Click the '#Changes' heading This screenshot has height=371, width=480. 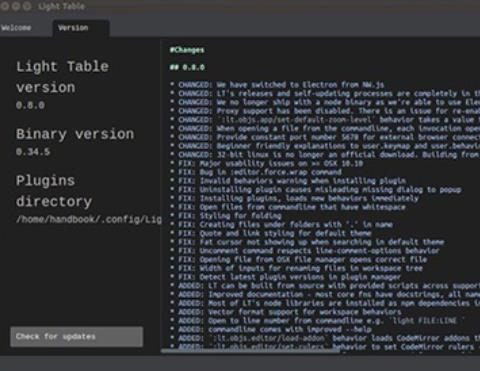(x=187, y=50)
